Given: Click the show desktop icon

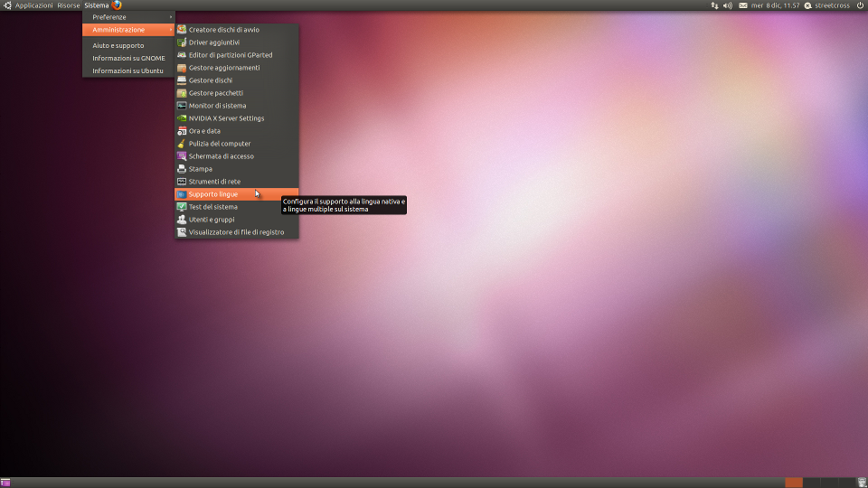Looking at the screenshot, I should point(5,483).
